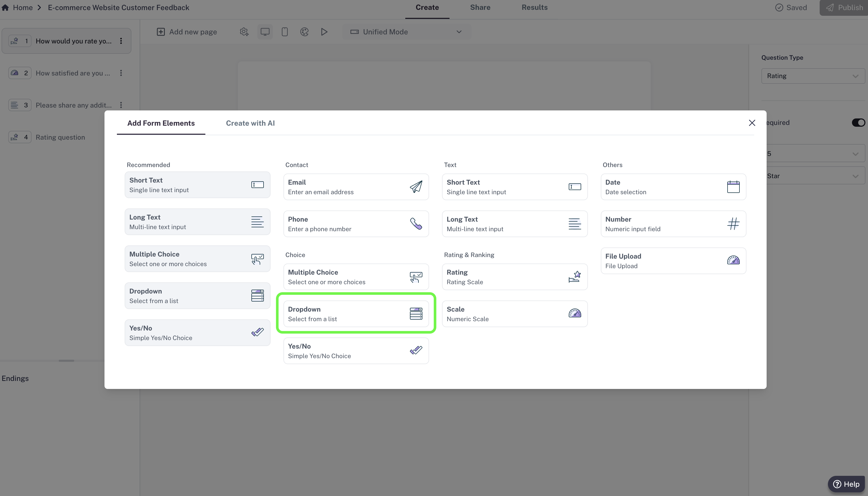This screenshot has width=868, height=496.
Task: Open three-dot menu for question 1
Action: 121,41
